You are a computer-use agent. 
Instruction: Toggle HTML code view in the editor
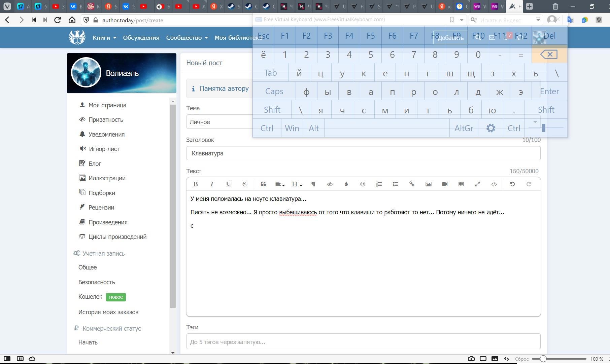[494, 184]
